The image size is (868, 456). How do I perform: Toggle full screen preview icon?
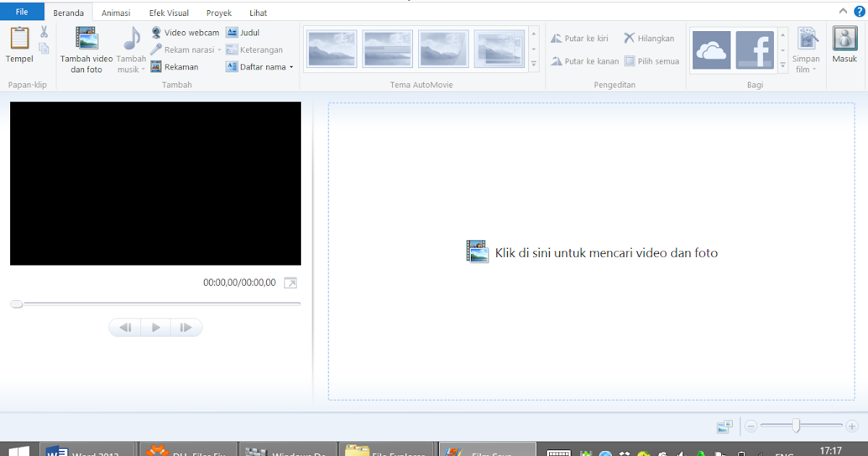[x=290, y=283]
